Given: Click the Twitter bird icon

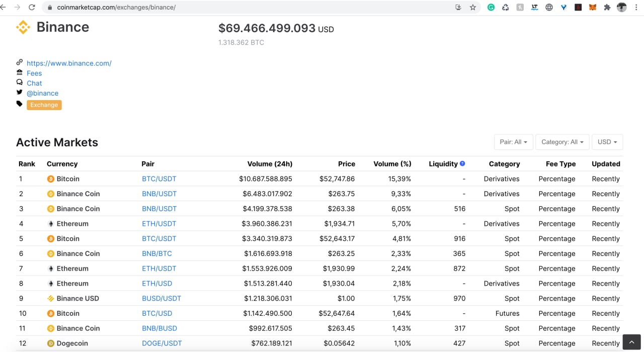Looking at the screenshot, I should tap(20, 93).
